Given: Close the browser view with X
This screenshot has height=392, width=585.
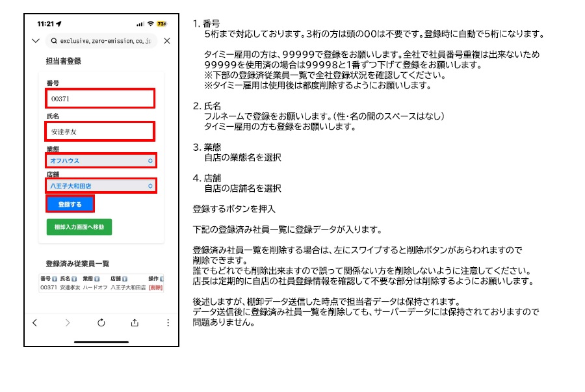Looking at the screenshot, I should pyautogui.click(x=167, y=41).
